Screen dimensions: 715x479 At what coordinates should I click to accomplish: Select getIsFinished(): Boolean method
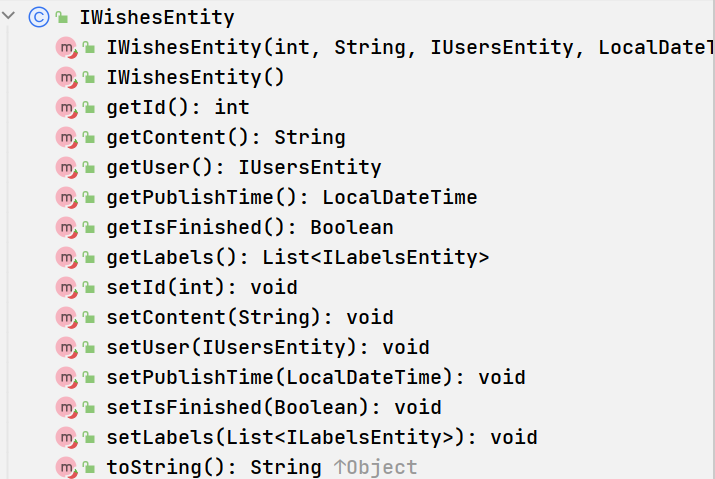(250, 228)
